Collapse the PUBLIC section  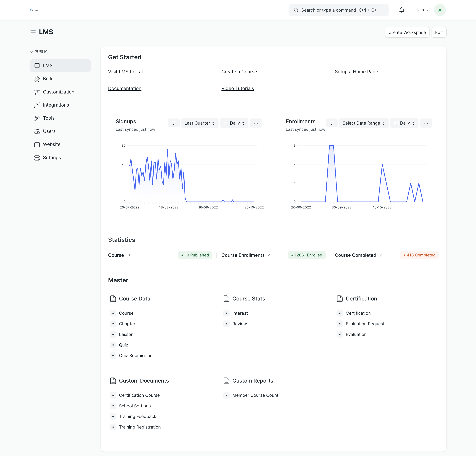click(x=32, y=51)
